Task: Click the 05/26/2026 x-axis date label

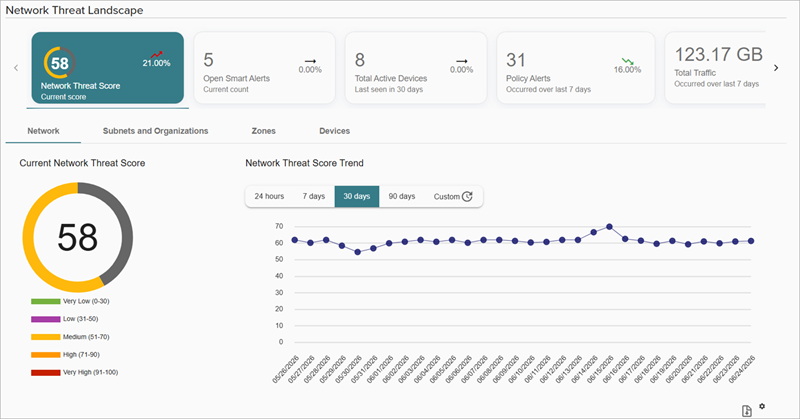Action: [286, 369]
